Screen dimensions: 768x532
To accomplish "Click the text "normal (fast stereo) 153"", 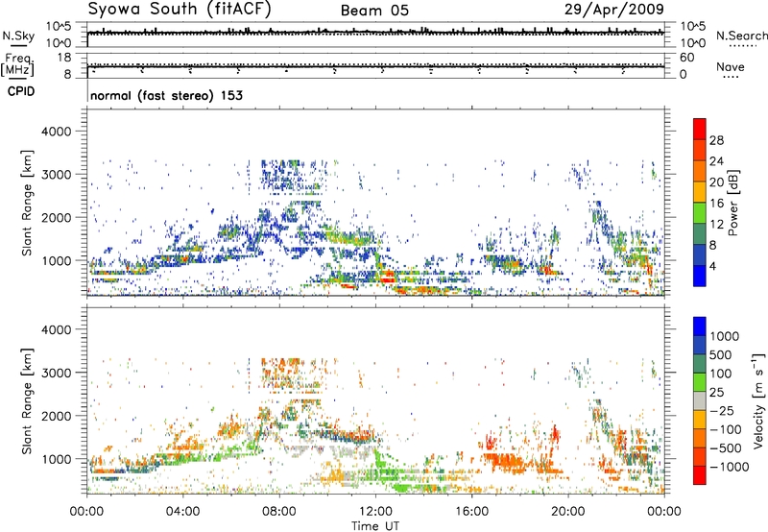I will [166, 95].
